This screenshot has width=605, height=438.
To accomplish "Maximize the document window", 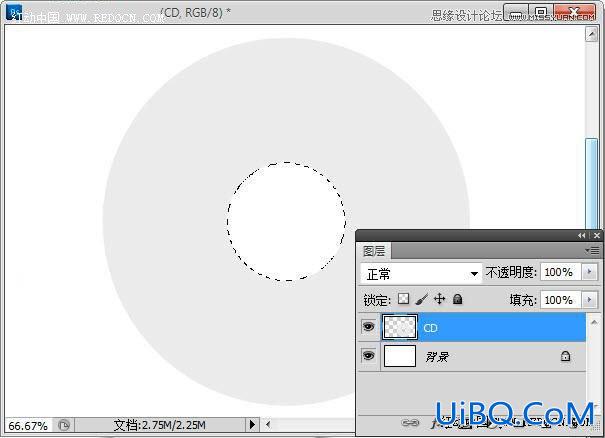I will pyautogui.click(x=541, y=13).
